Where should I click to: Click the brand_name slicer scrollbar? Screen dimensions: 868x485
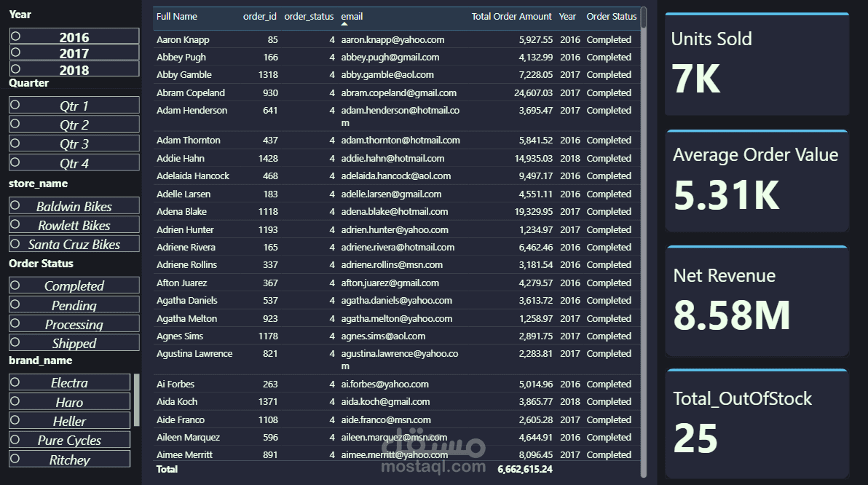pyautogui.click(x=136, y=400)
